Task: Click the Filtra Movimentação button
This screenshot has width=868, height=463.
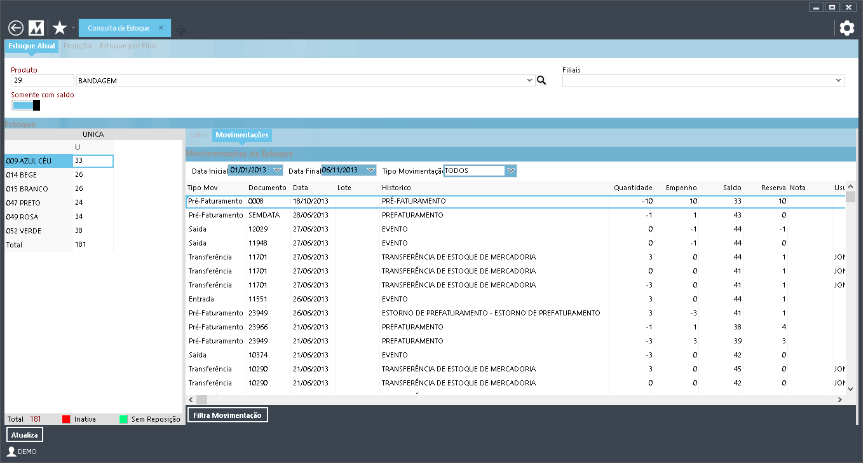Action: (x=227, y=415)
